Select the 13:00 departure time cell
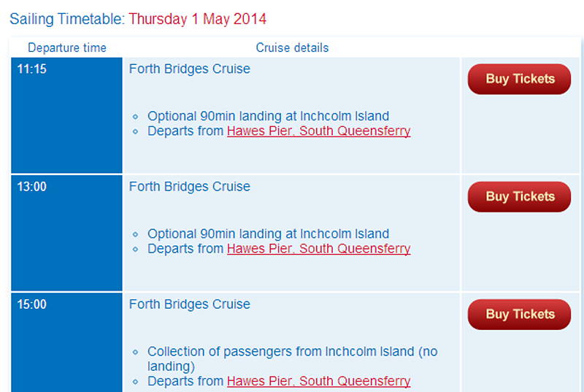The image size is (584, 392). click(66, 233)
